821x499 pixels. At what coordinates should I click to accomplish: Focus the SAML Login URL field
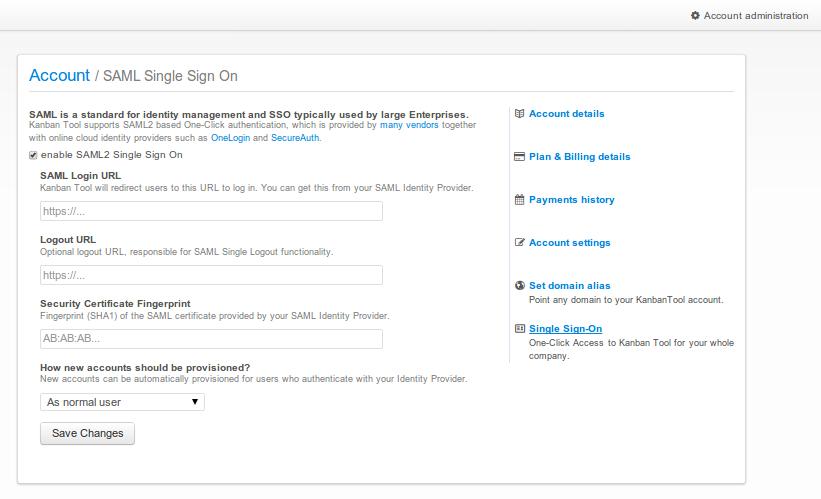[211, 212]
